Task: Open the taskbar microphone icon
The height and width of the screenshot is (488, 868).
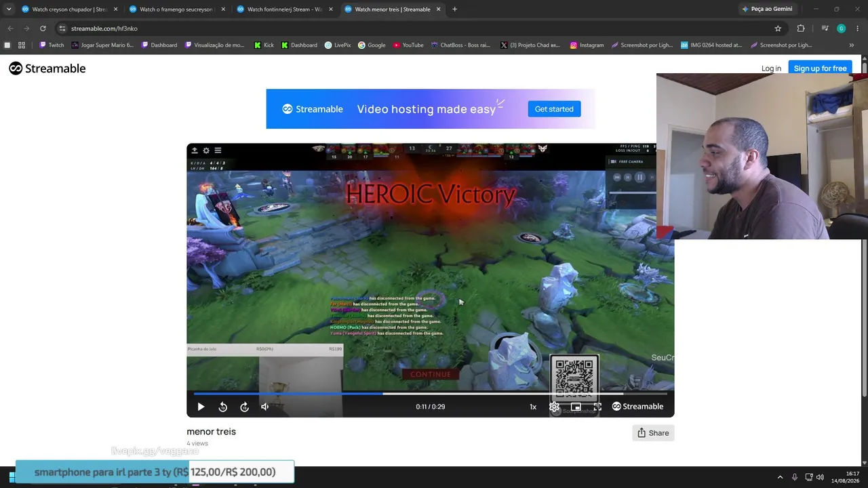Action: tap(795, 477)
